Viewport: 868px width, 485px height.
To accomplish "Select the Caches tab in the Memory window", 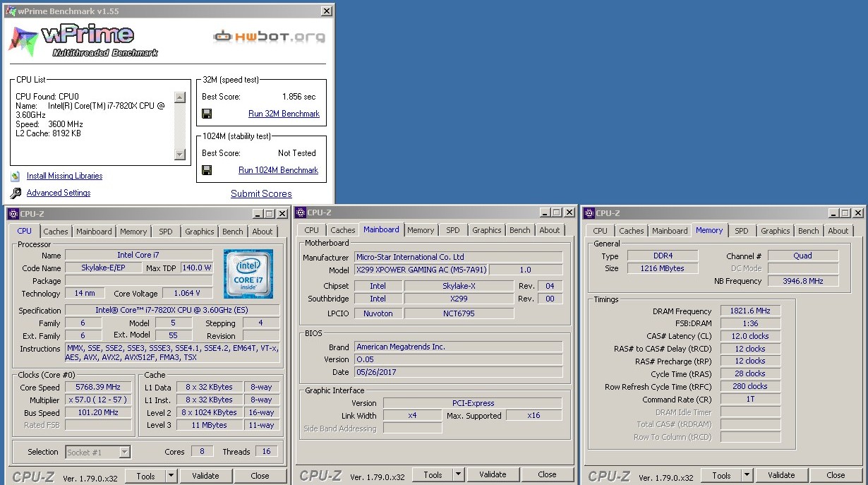I will coord(632,231).
